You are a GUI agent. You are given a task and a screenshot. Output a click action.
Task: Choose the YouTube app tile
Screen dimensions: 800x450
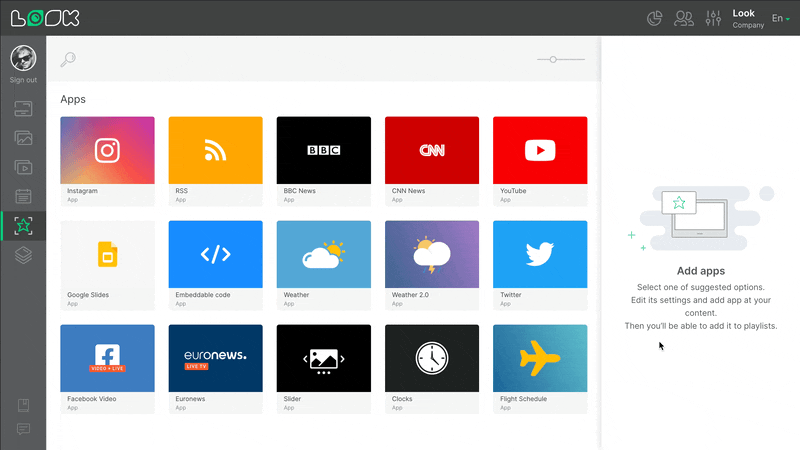539,150
